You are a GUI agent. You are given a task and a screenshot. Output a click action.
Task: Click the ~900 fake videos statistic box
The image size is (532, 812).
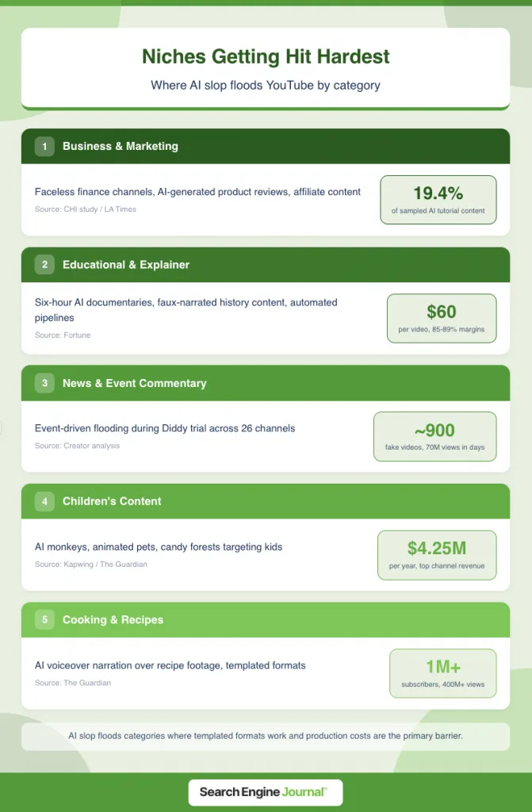pyautogui.click(x=434, y=436)
